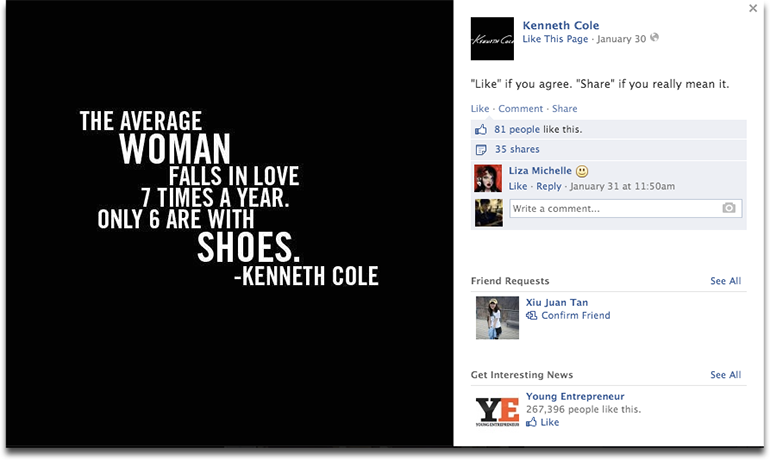Open Liza Michelle's profile picture
Screen dimensions: 770x460
(488, 178)
